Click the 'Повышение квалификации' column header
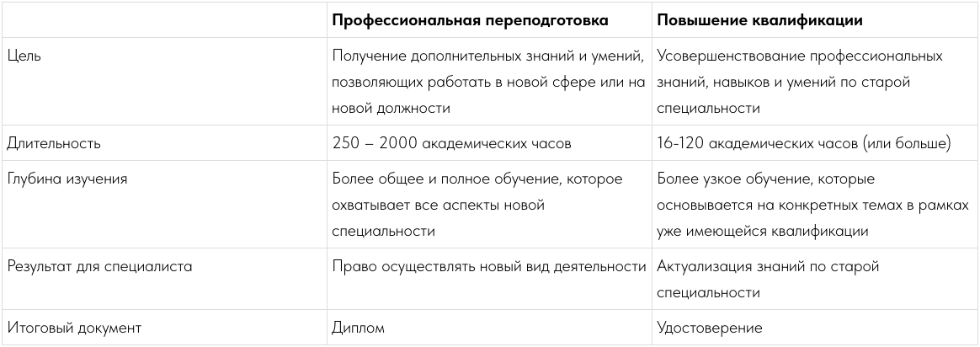Viewport: 980px width, 347px height. point(759,20)
